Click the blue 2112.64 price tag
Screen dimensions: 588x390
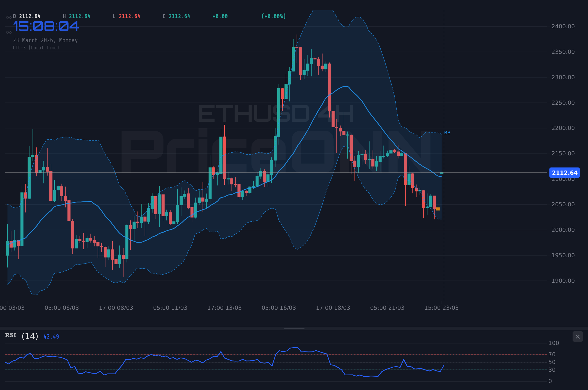coord(564,173)
